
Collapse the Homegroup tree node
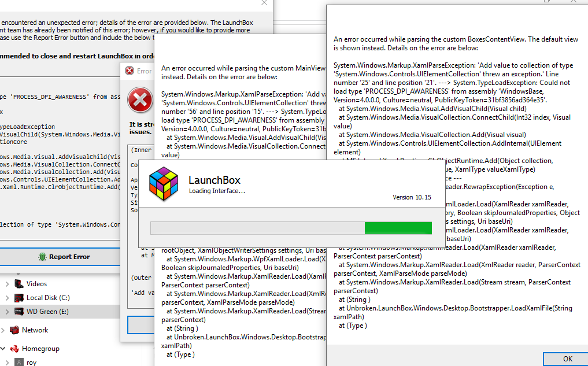(x=3, y=349)
